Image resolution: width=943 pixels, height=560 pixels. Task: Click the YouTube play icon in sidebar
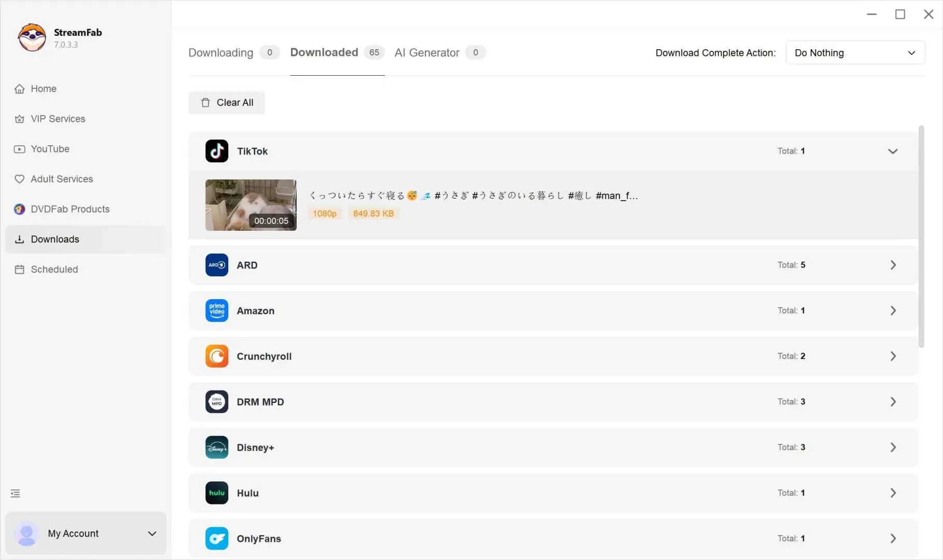coord(19,149)
